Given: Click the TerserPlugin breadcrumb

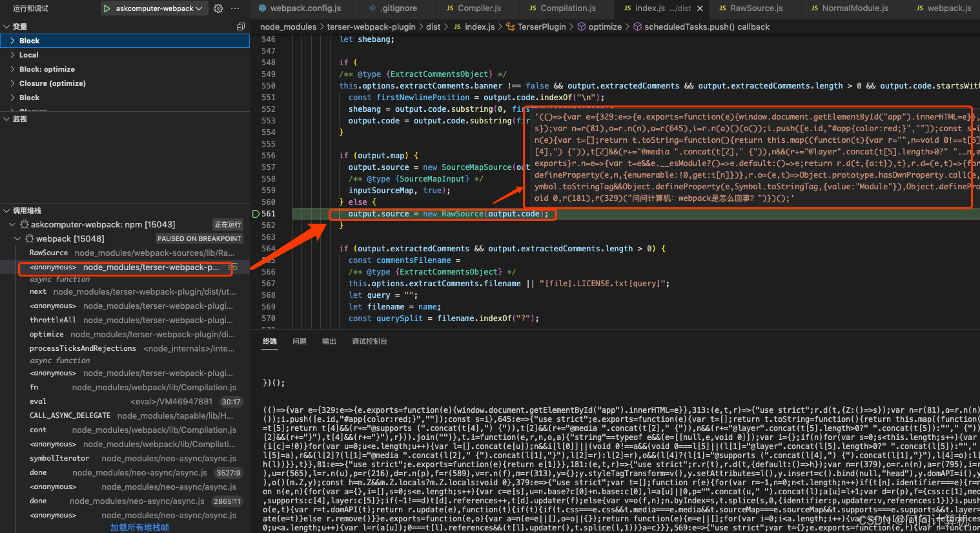Looking at the screenshot, I should [541, 26].
